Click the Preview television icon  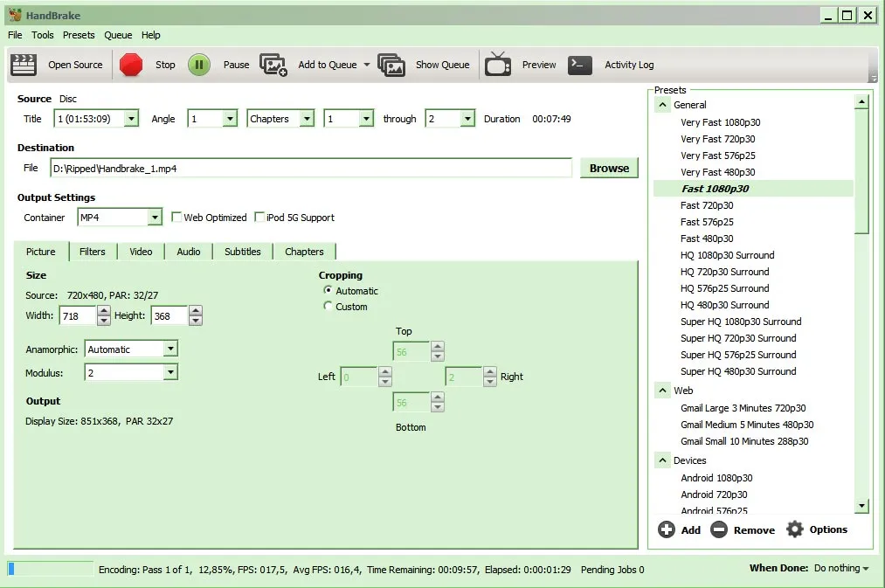pyautogui.click(x=498, y=65)
